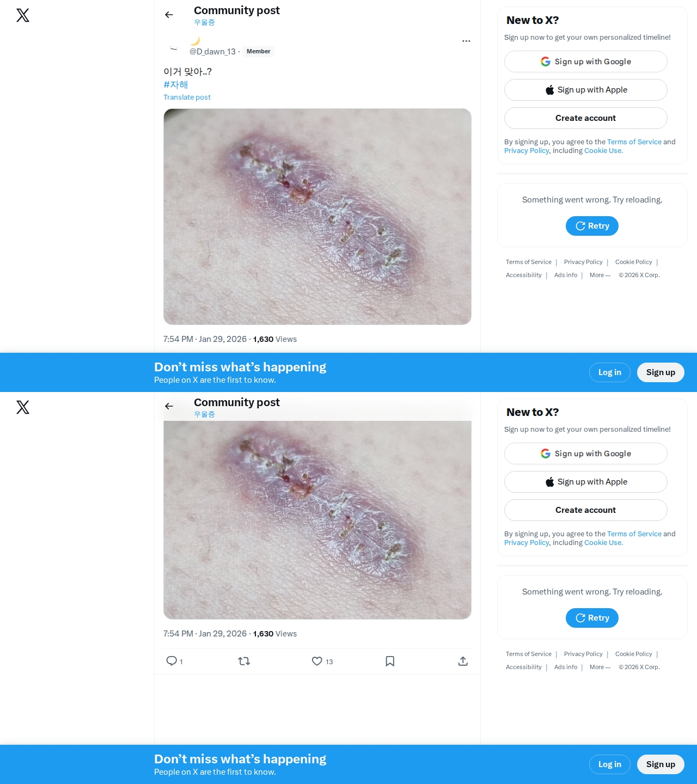Screen dimensions: 697x784
Task: Go back using the arrow above the avatar
Action: pyautogui.click(x=169, y=15)
